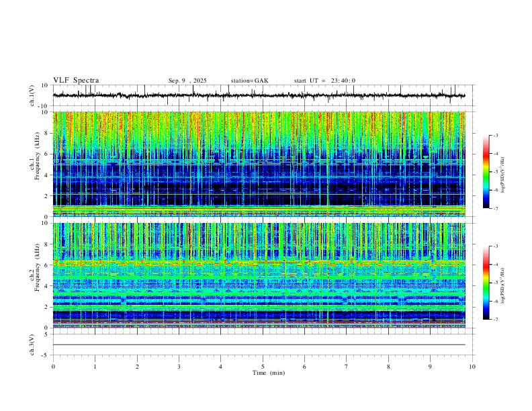This screenshot has width=532, height=411.
Task: Click the 'start UT = 23:40:0' label
Action: (x=324, y=81)
